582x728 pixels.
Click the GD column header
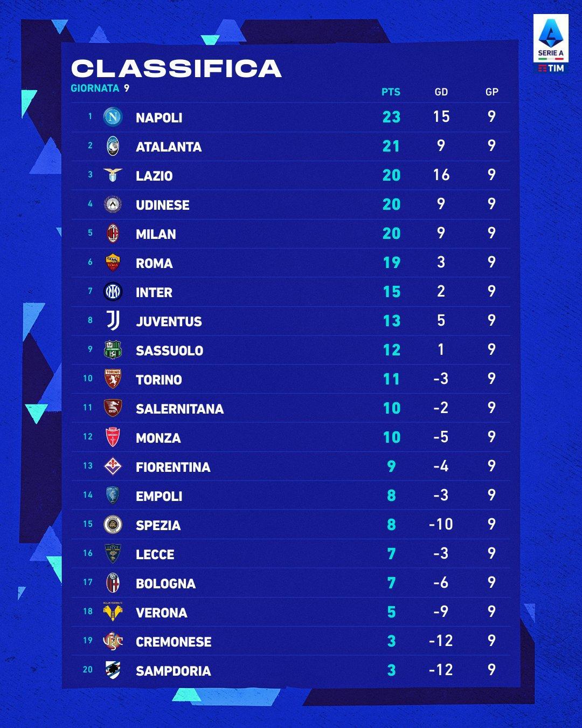pyautogui.click(x=441, y=92)
